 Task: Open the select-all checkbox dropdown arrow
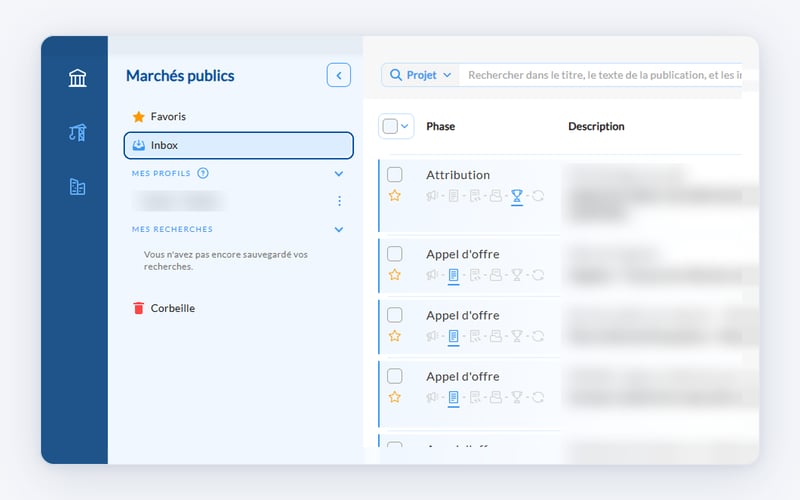click(x=405, y=126)
